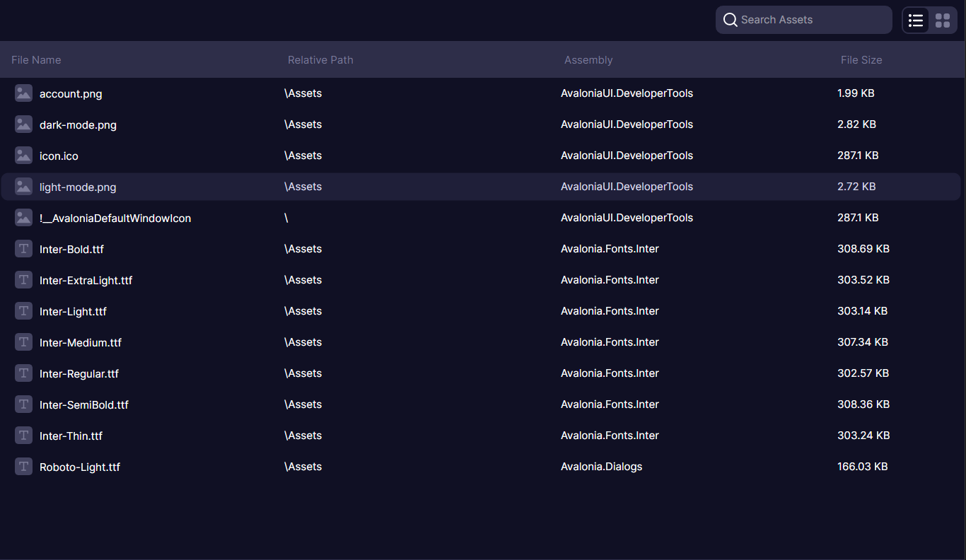Select the !__AvaloniaDefaultWindowIcon asset
Screen dimensions: 966x560
(283, 218)
